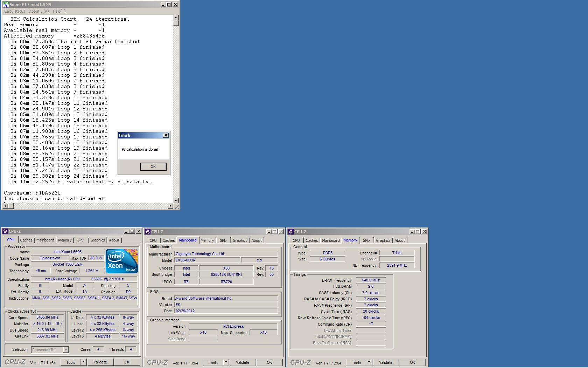
Task: Go to the Caches tab in the Memory window
Action: pyautogui.click(x=312, y=240)
